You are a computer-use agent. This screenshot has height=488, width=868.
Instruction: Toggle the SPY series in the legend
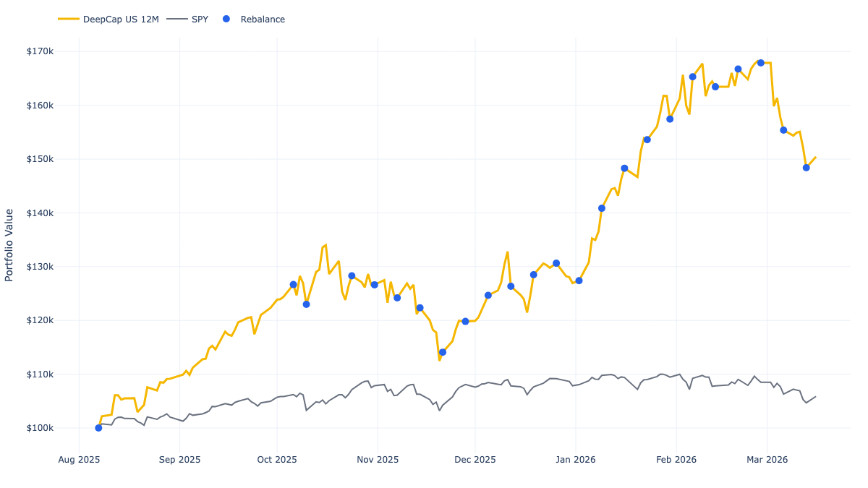pyautogui.click(x=187, y=20)
